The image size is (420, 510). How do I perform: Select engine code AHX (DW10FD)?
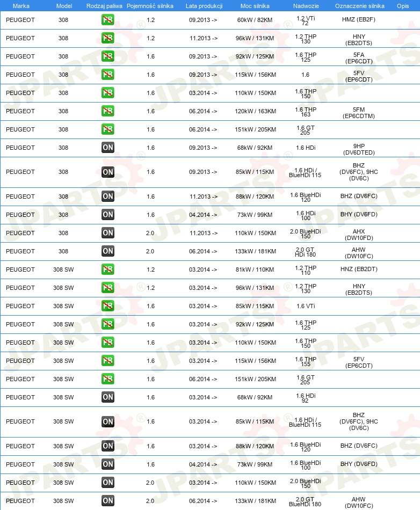coord(359,235)
